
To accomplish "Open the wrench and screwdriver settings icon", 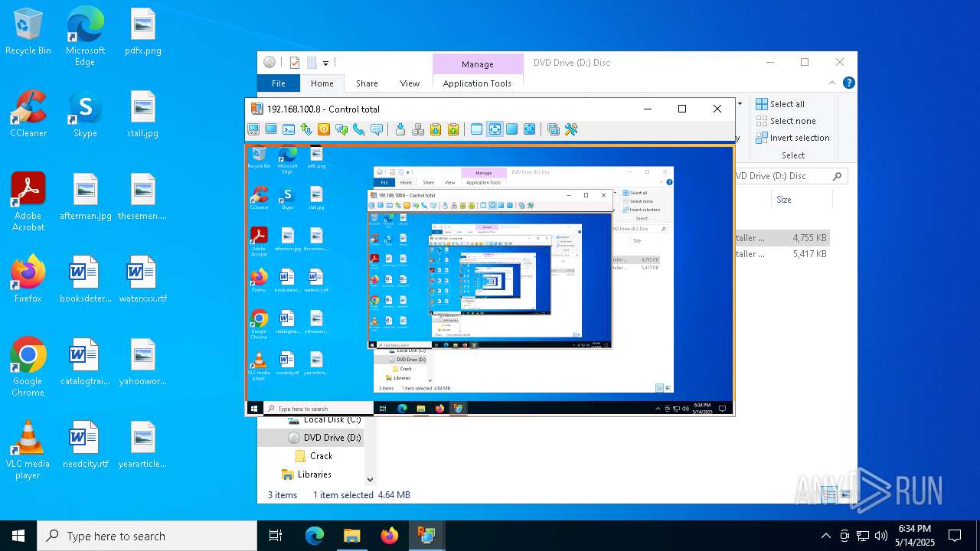I will (571, 129).
